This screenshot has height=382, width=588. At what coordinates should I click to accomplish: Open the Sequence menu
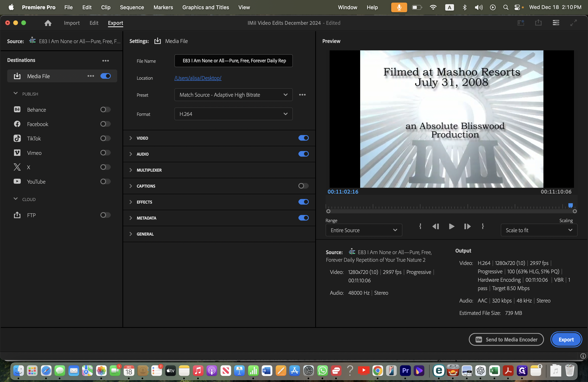pyautogui.click(x=132, y=7)
